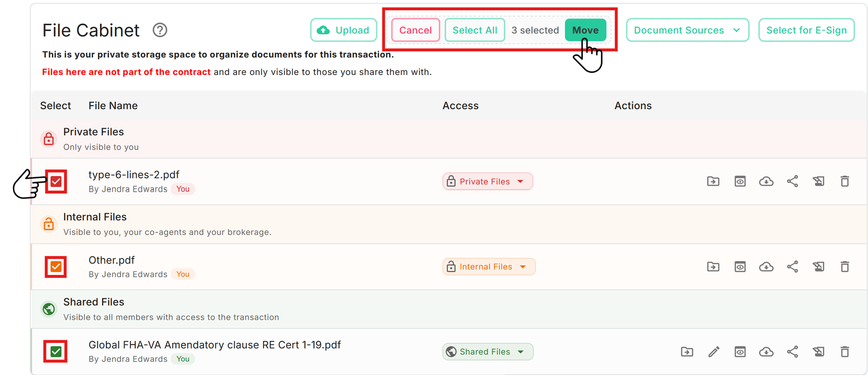Image resolution: width=868 pixels, height=378 pixels.
Task: Share type-6-lines-2.pdf via the share icon
Action: point(792,181)
